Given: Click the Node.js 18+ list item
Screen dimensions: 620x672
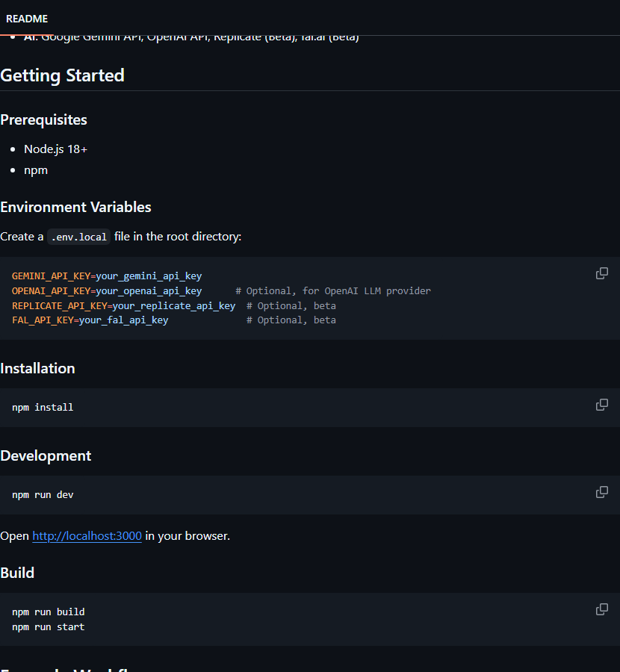Looking at the screenshot, I should click(x=56, y=149).
